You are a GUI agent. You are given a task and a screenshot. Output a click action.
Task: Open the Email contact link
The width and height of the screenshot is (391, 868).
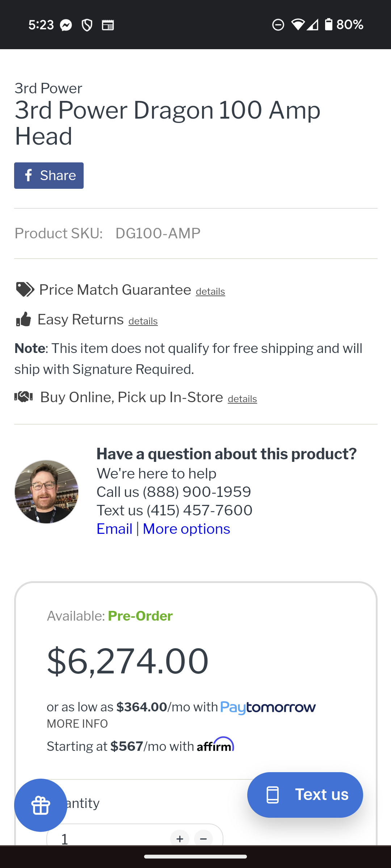(x=114, y=529)
